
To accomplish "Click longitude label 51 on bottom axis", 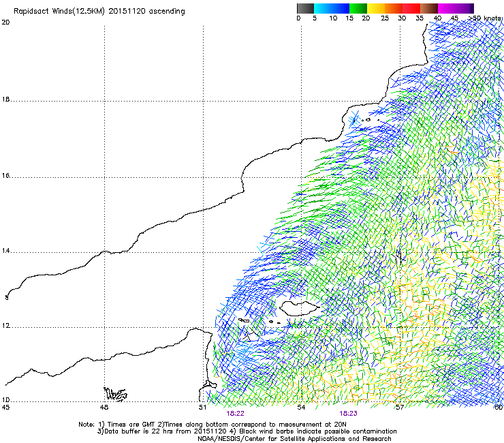I will (202, 408).
